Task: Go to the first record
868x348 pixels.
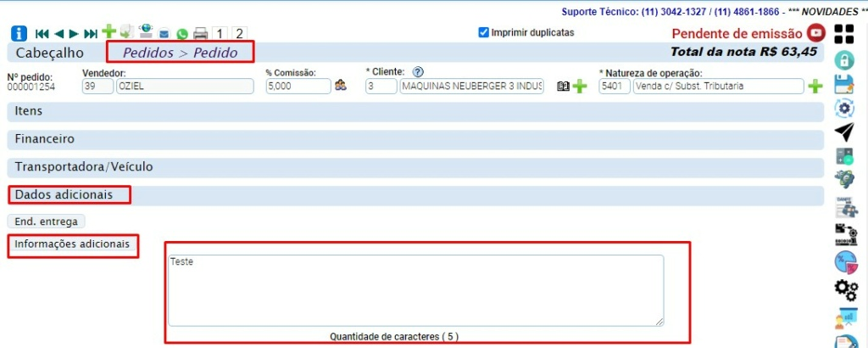Action: (42, 34)
